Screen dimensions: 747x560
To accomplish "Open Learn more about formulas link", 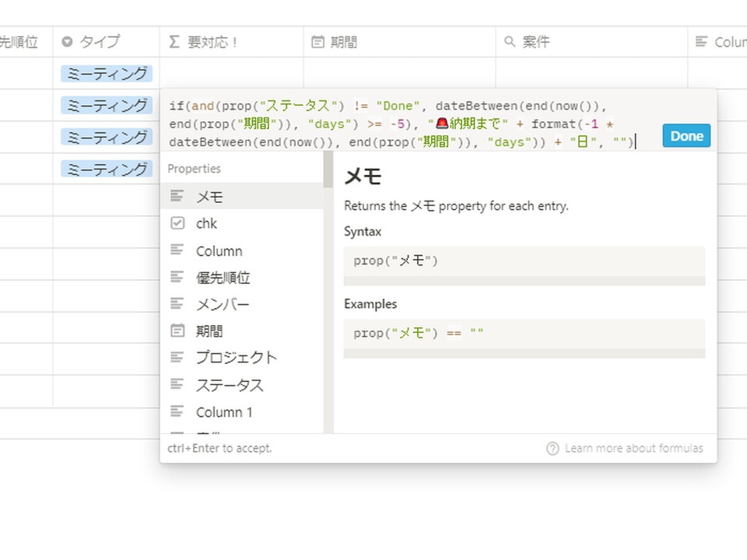I will click(x=633, y=448).
